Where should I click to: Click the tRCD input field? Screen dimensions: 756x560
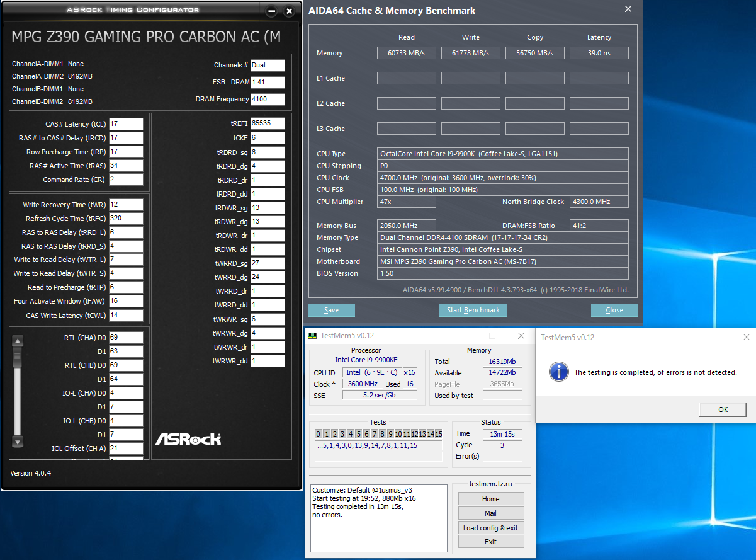[x=126, y=138]
